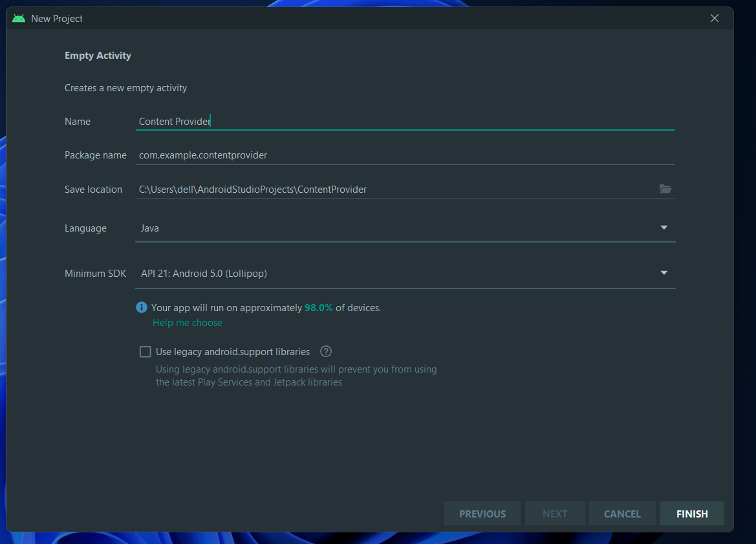This screenshot has width=756, height=544.
Task: Click the blue info icon near device coverage
Action: click(141, 307)
